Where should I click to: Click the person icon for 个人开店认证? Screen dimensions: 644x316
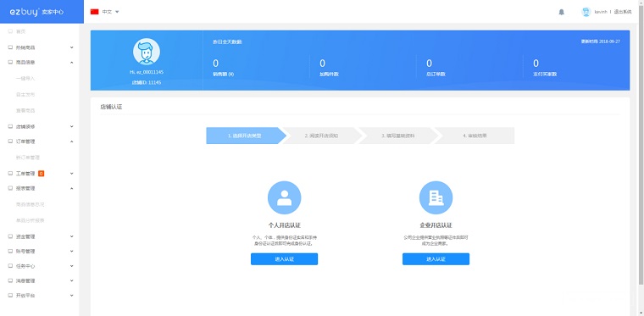click(x=284, y=197)
